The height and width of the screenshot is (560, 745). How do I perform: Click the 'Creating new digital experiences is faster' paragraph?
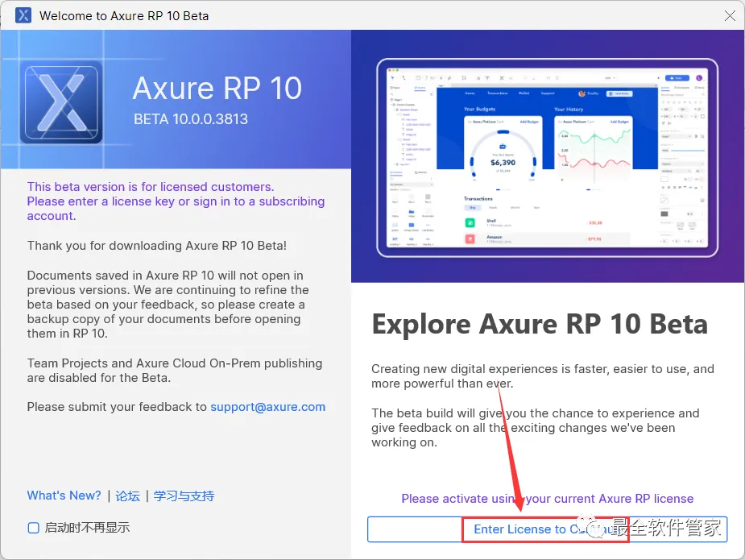coord(543,376)
